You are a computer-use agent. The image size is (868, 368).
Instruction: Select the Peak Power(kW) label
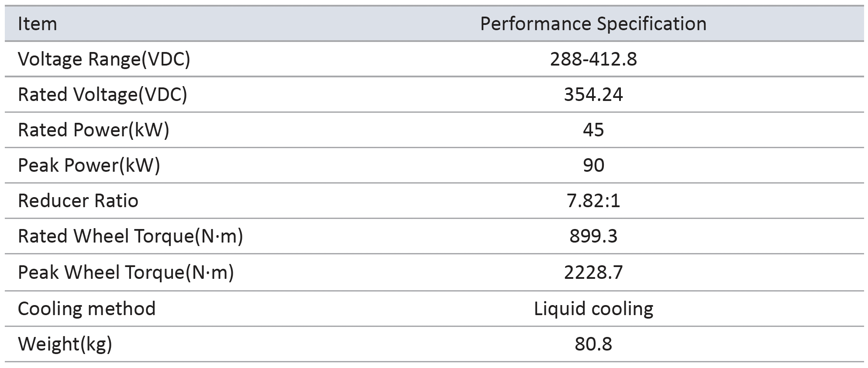coord(89,166)
